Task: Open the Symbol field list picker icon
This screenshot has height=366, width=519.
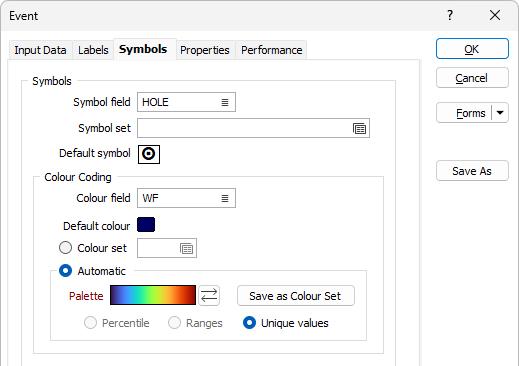Action: (x=225, y=102)
